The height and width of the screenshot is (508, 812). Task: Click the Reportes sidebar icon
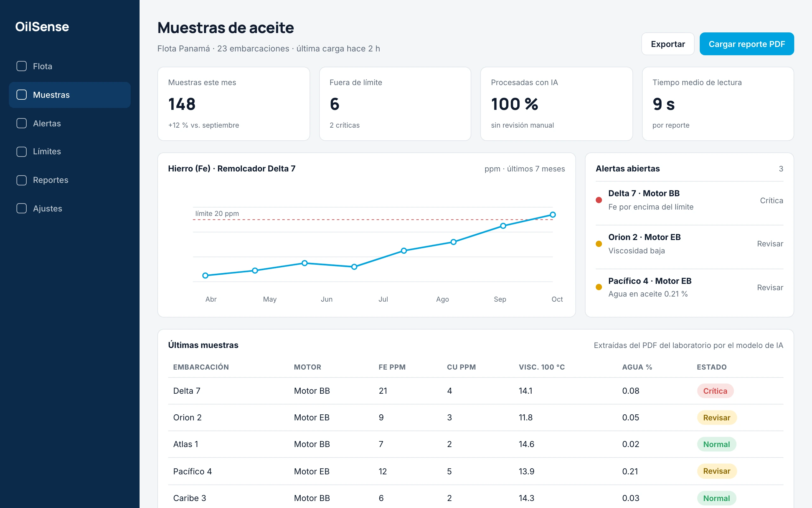(x=22, y=180)
